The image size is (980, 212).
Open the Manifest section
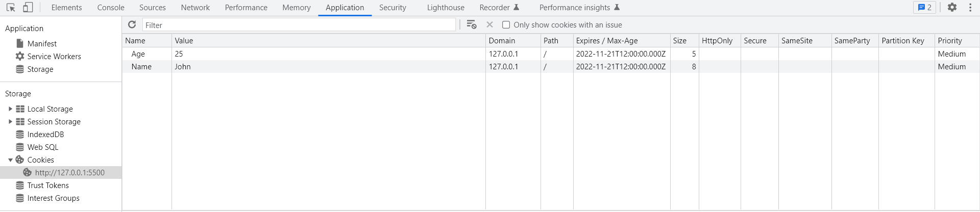42,44
